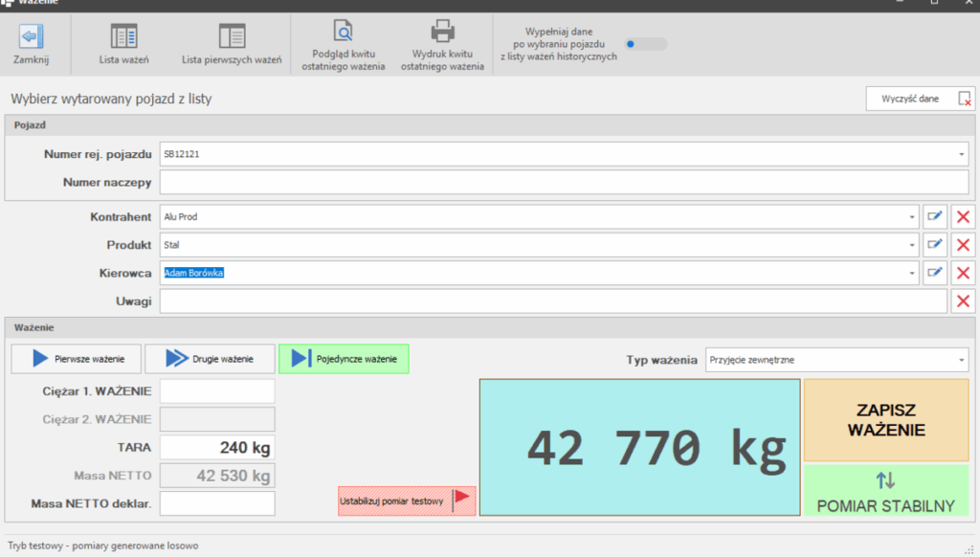Image resolution: width=980 pixels, height=557 pixels.
Task: Open Podgląd kwitu ostatniego ważenia preview
Action: pos(344,45)
